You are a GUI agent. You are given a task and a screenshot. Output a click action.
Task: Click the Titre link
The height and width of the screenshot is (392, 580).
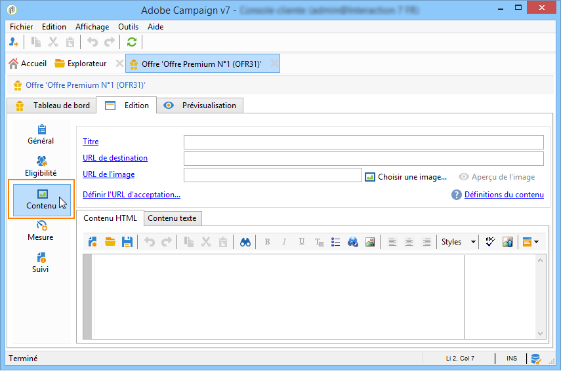click(x=91, y=142)
